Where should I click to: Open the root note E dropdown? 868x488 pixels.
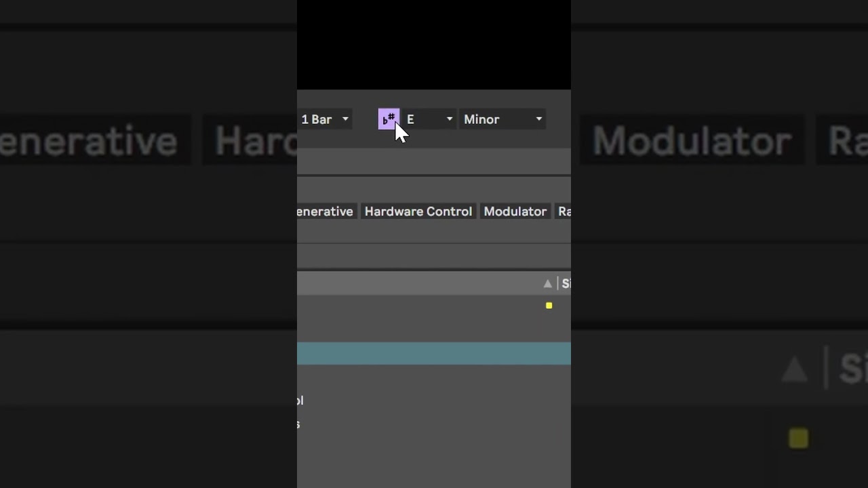[x=429, y=119]
